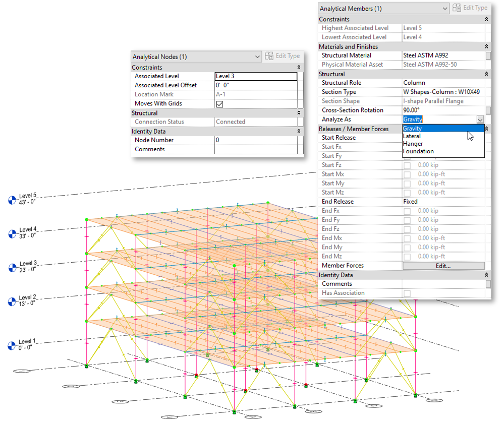504x424 pixels.
Task: Click Comments value field in Analytical Members panel
Action: pyautogui.click(x=443, y=284)
